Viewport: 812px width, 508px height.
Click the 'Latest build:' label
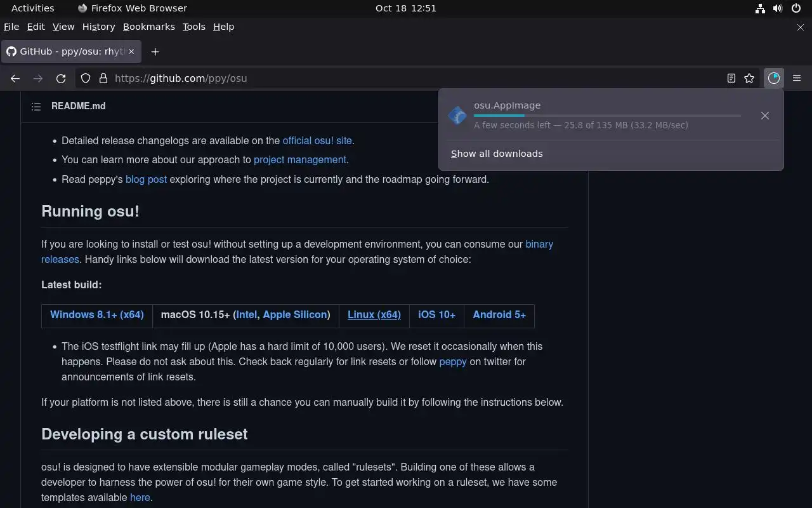(72, 284)
